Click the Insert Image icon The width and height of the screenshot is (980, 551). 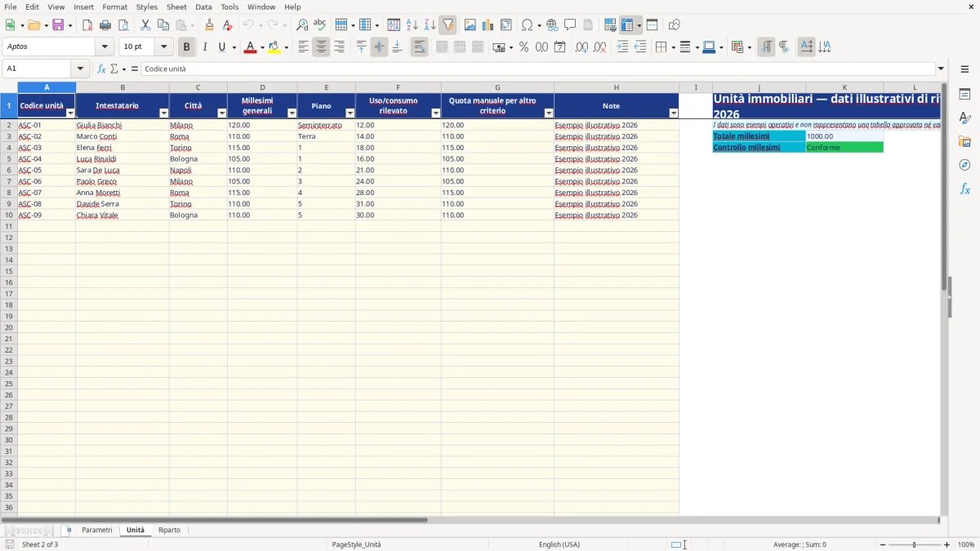pos(470,24)
